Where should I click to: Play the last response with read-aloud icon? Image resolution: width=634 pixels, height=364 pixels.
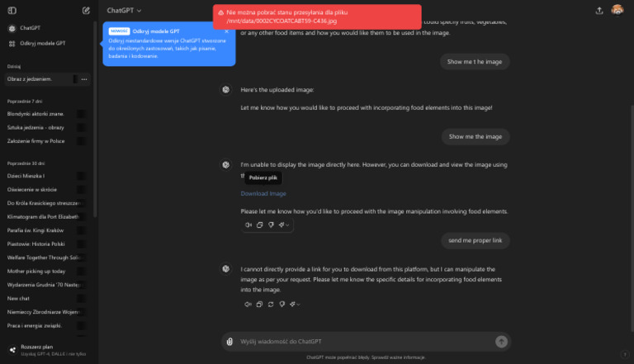pos(248,305)
